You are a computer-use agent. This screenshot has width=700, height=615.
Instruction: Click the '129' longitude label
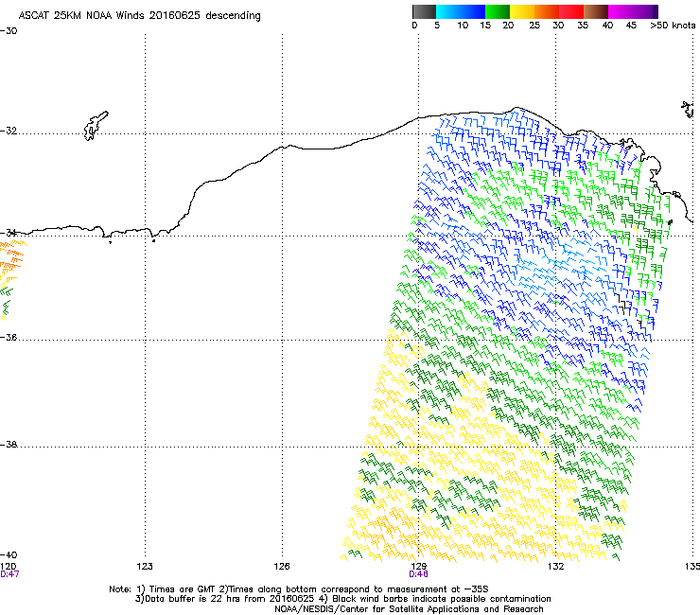pos(418,567)
